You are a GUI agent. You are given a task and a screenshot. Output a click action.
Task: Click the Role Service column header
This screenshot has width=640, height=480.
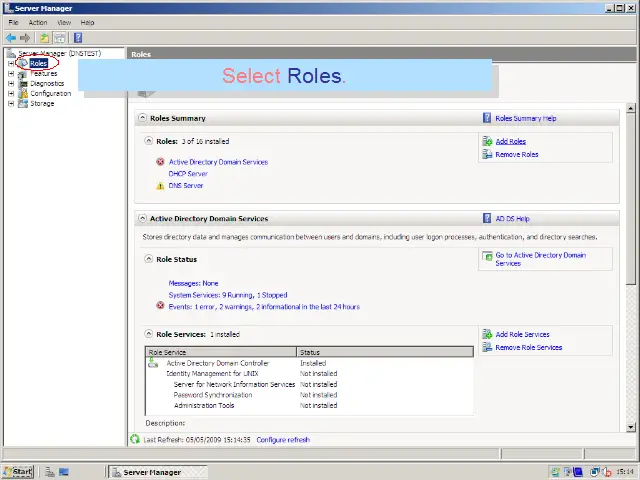(221, 352)
